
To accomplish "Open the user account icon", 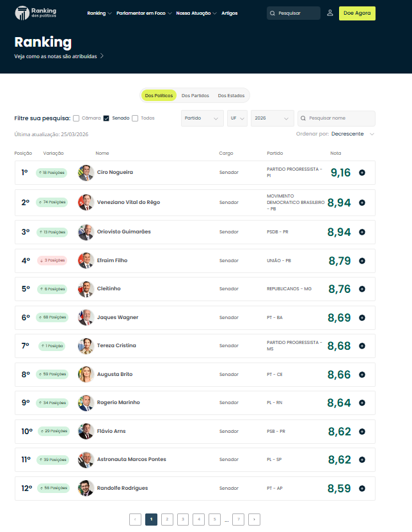I will point(330,13).
